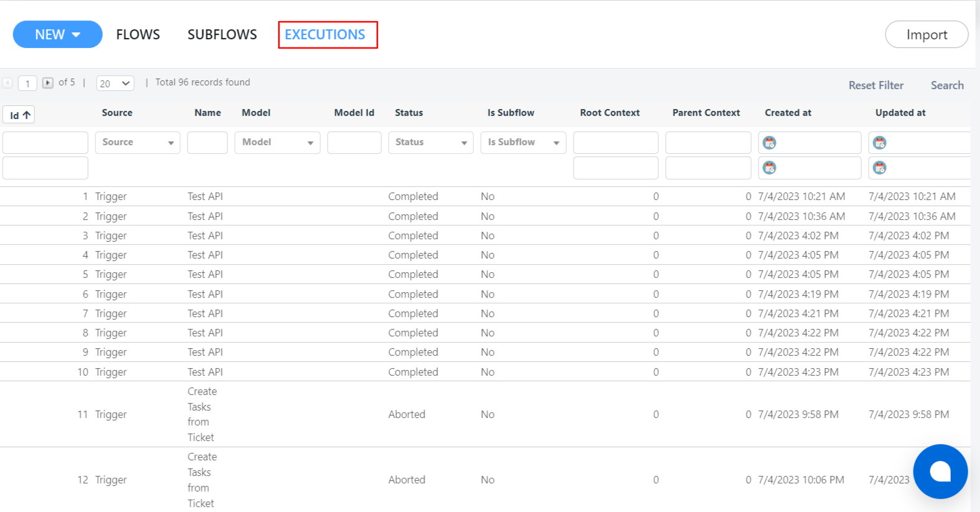Open the NEW dropdown button

coord(57,34)
